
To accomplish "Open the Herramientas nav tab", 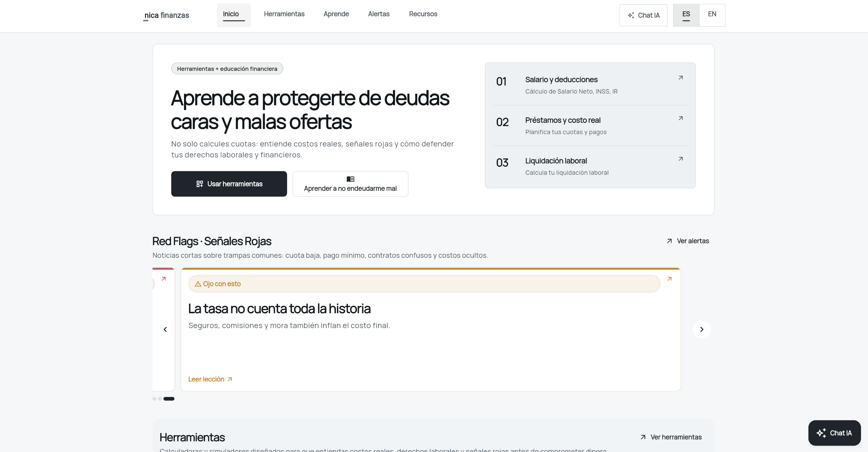I will 284,14.
